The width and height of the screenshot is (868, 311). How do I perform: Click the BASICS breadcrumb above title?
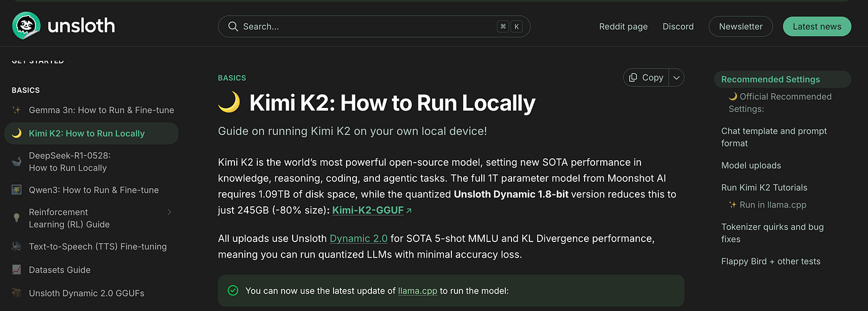click(232, 78)
